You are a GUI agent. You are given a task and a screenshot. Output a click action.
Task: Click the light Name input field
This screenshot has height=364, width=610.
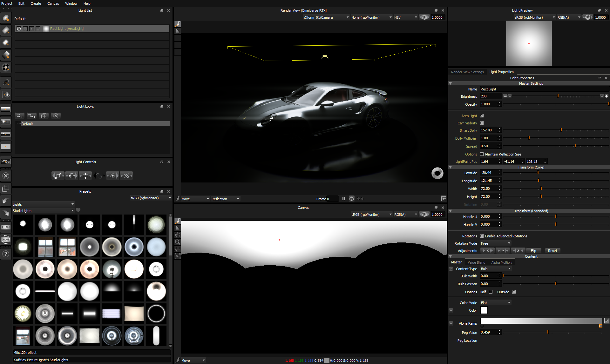[544, 89]
